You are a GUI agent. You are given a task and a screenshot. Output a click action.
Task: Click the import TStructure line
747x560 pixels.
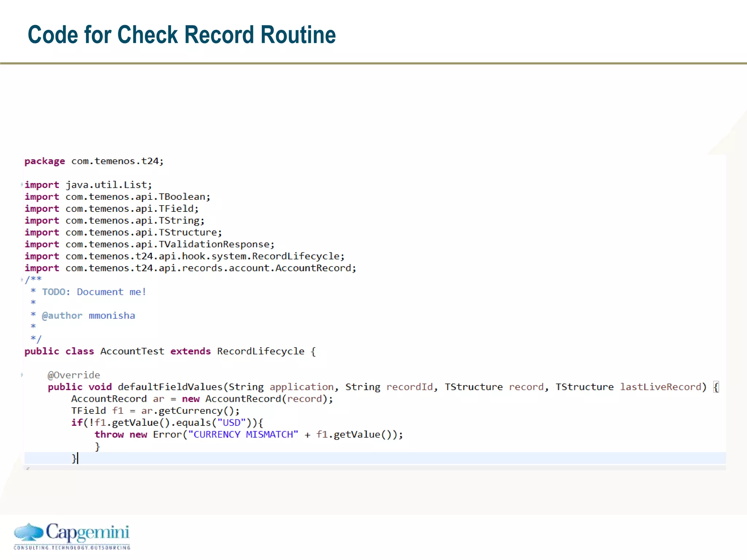click(x=123, y=232)
